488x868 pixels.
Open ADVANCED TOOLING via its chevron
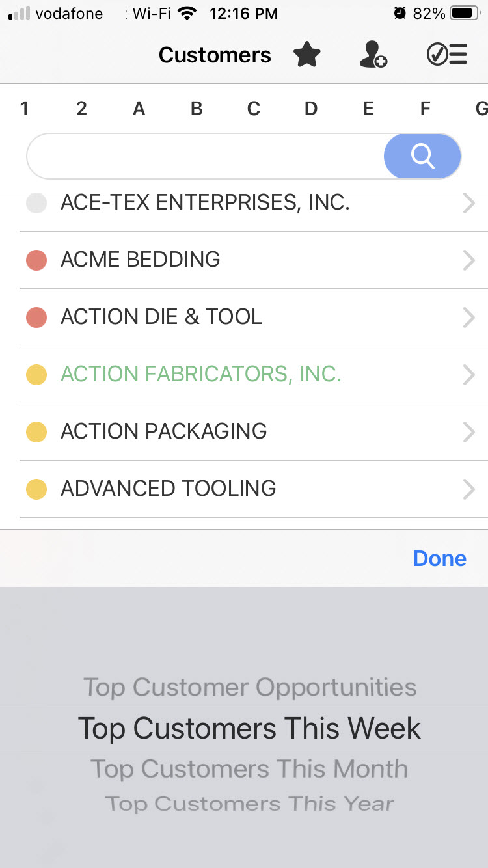pyautogui.click(x=469, y=489)
